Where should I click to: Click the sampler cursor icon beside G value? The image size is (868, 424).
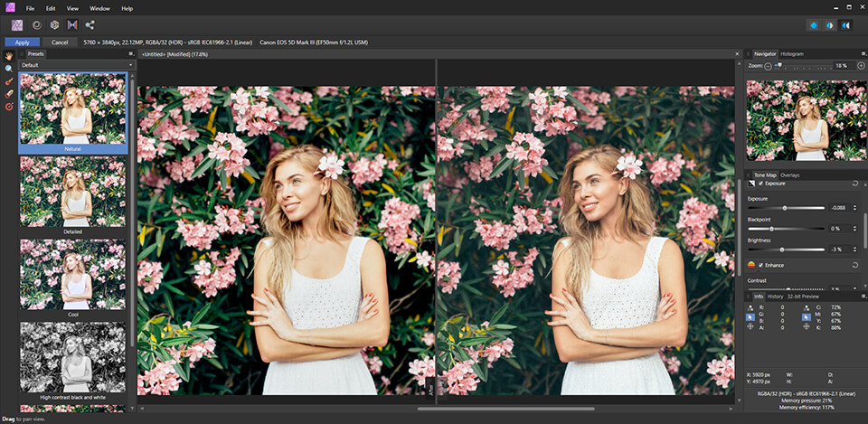[x=750, y=317]
